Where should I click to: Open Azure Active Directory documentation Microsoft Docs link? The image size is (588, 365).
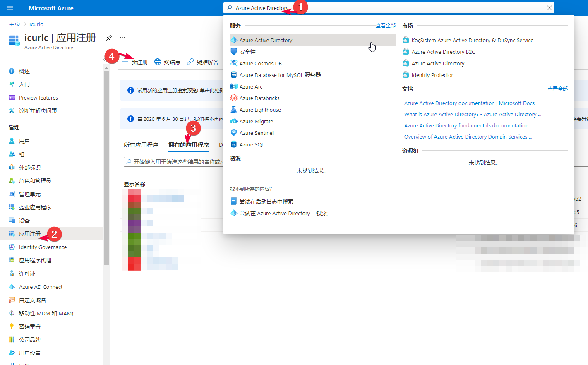click(469, 103)
